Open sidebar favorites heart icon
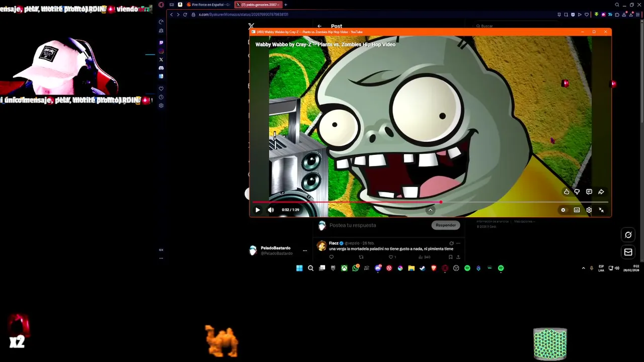This screenshot has width=644, height=362. 161,88
